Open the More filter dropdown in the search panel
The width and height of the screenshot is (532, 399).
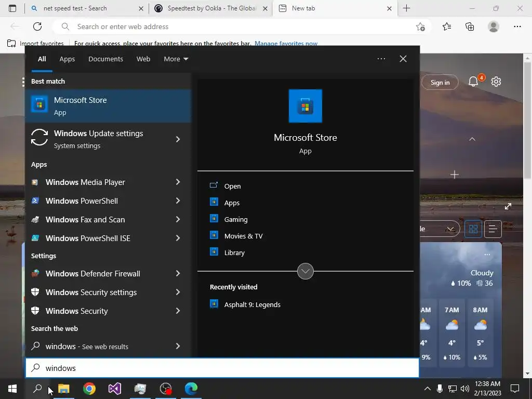point(176,59)
